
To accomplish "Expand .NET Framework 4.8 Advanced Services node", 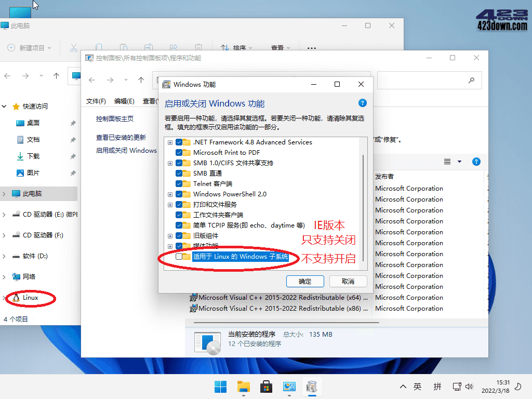I will click(170, 142).
